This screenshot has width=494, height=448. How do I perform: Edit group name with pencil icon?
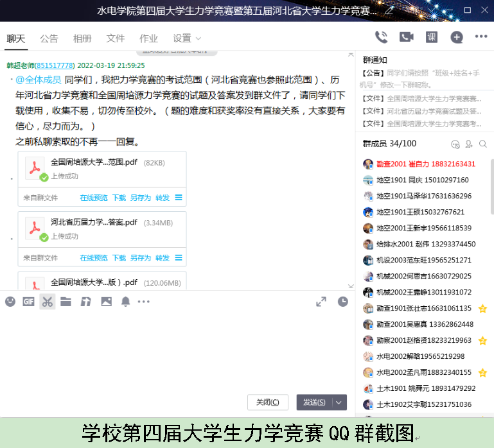point(389,11)
